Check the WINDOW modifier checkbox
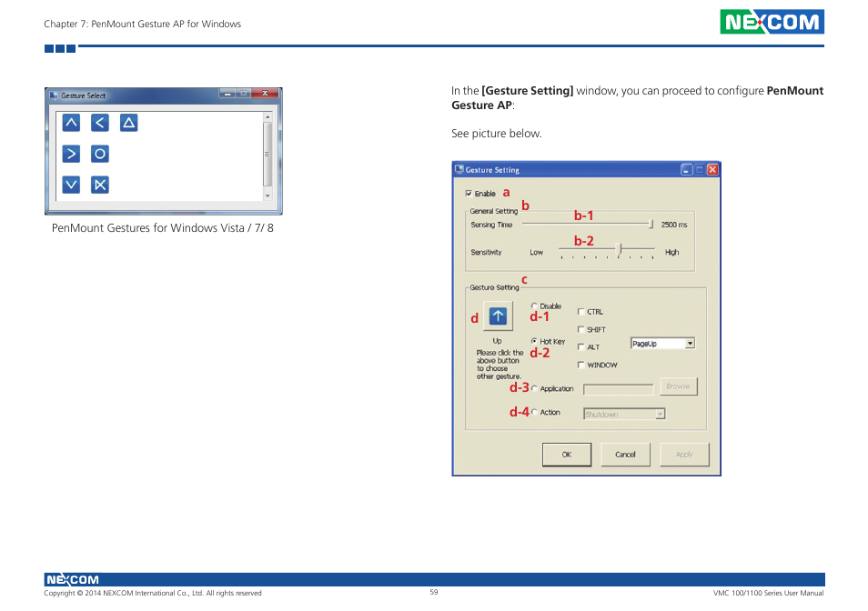868x611 pixels. pyautogui.click(x=580, y=365)
